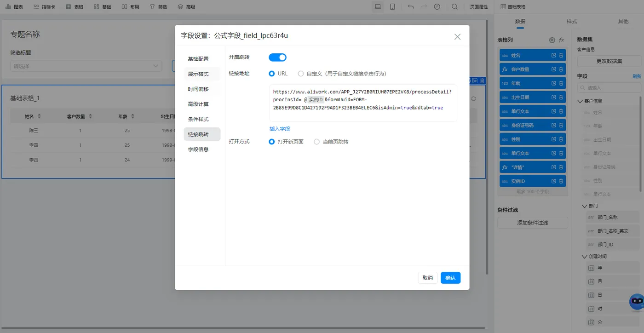Viewport: 644px width, 333px height.
Task: Open the 字段信息 tab
Action: point(202,149)
